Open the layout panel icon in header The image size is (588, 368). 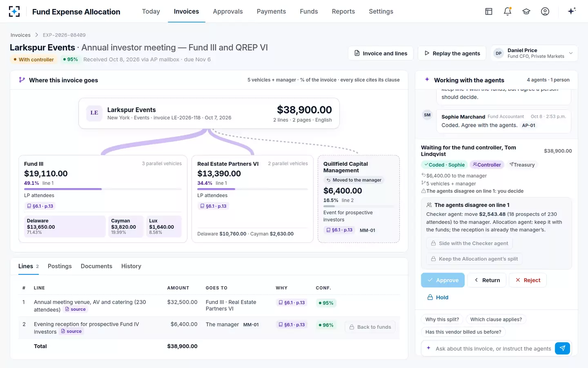tap(489, 11)
